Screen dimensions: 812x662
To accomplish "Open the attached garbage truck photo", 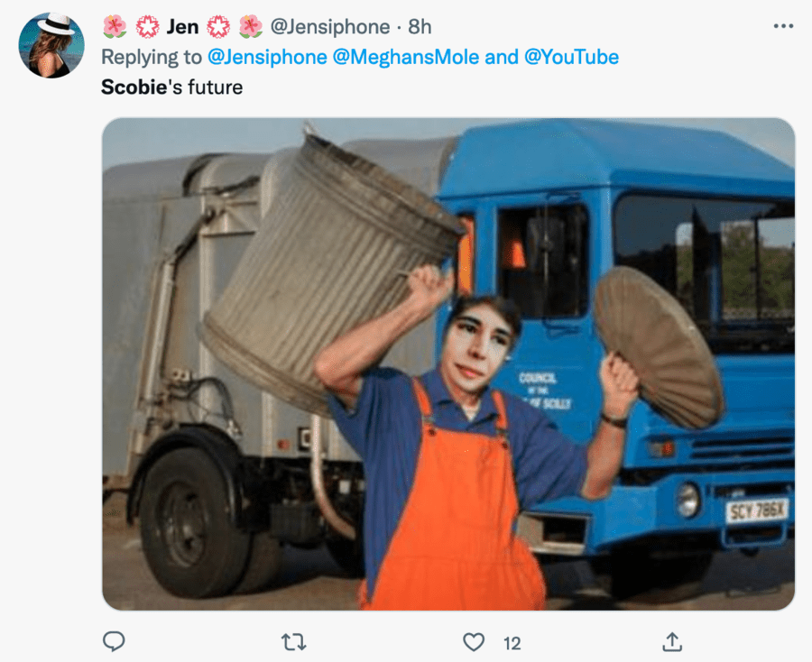I will [x=448, y=363].
